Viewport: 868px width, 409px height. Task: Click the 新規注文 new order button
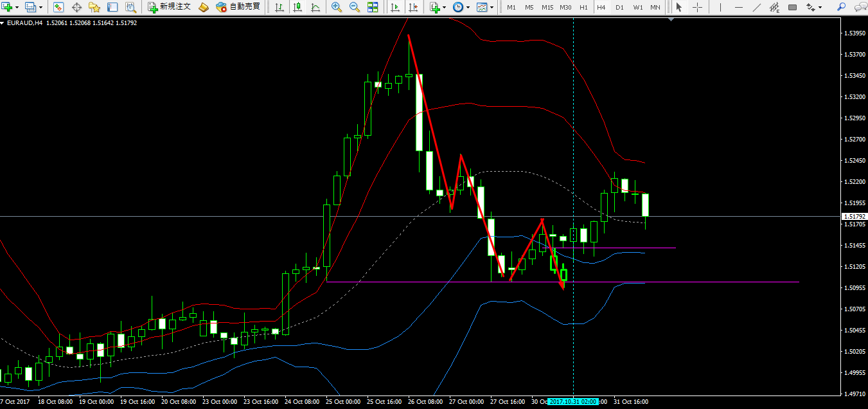click(169, 8)
